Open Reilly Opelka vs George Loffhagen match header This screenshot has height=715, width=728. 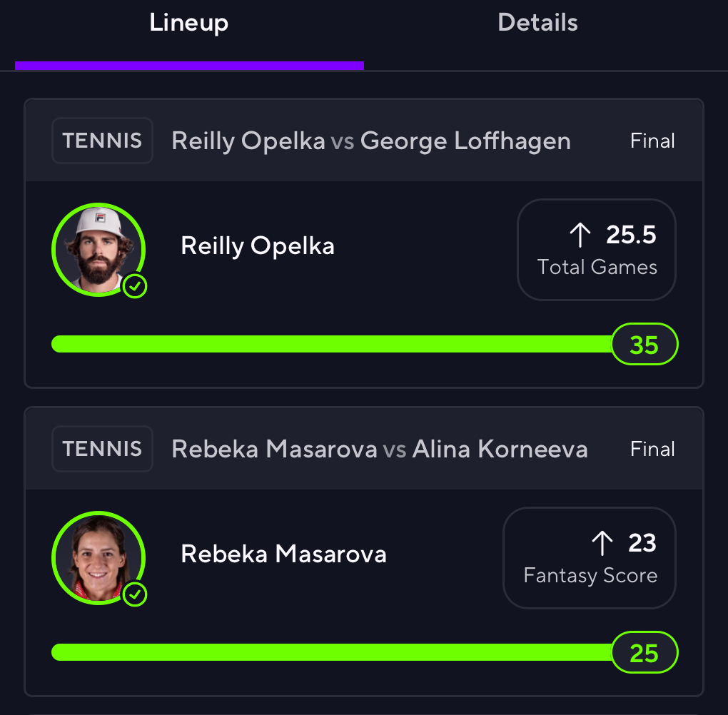(371, 141)
